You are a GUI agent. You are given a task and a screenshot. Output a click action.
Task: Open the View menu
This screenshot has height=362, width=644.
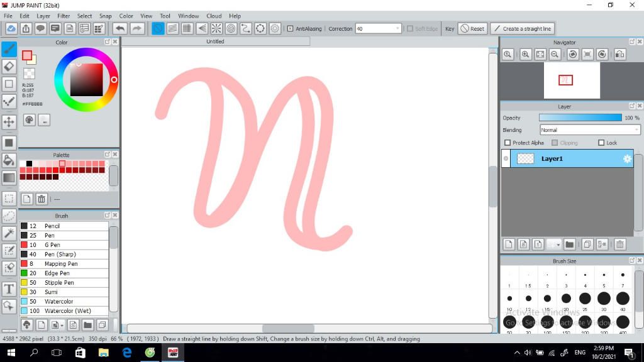tap(146, 16)
